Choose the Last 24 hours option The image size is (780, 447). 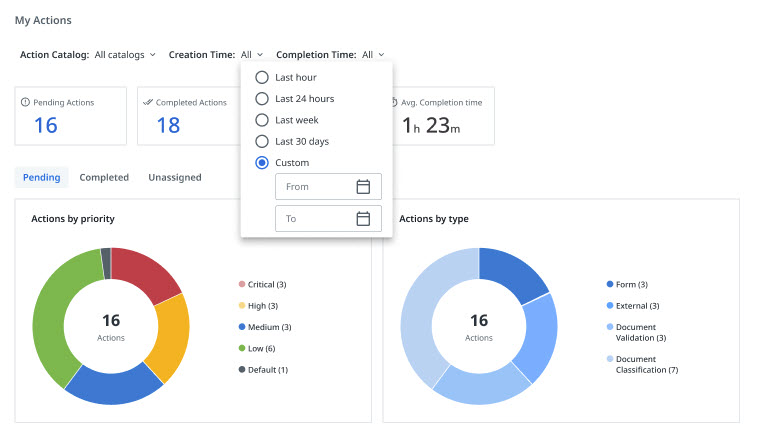click(x=262, y=98)
